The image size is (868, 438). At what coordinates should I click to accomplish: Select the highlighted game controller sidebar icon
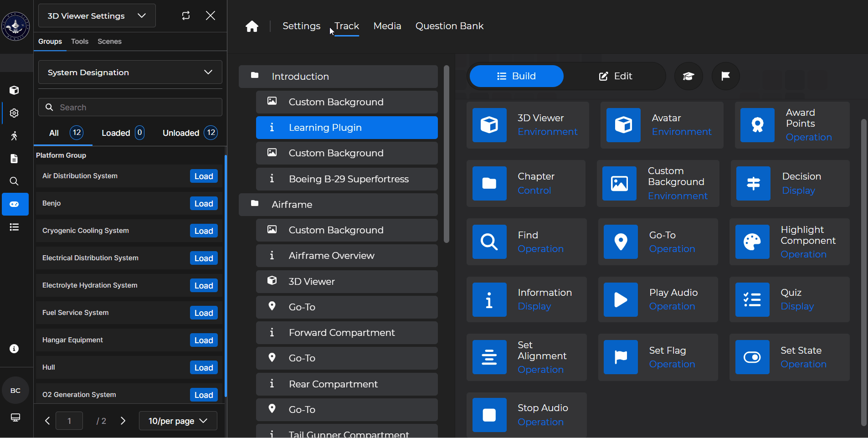pos(15,204)
